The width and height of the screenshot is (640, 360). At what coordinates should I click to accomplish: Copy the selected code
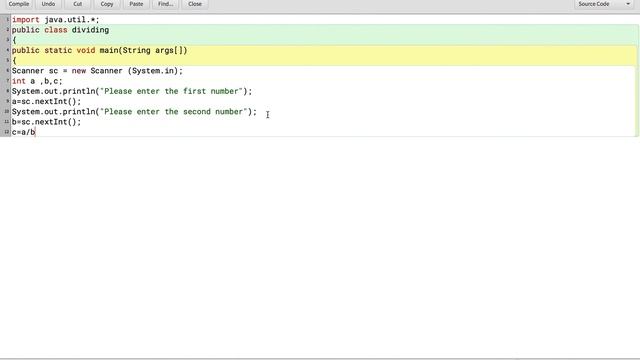click(x=107, y=4)
